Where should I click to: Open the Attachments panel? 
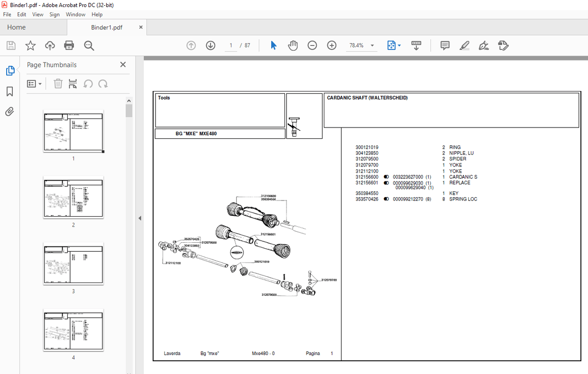click(x=9, y=111)
